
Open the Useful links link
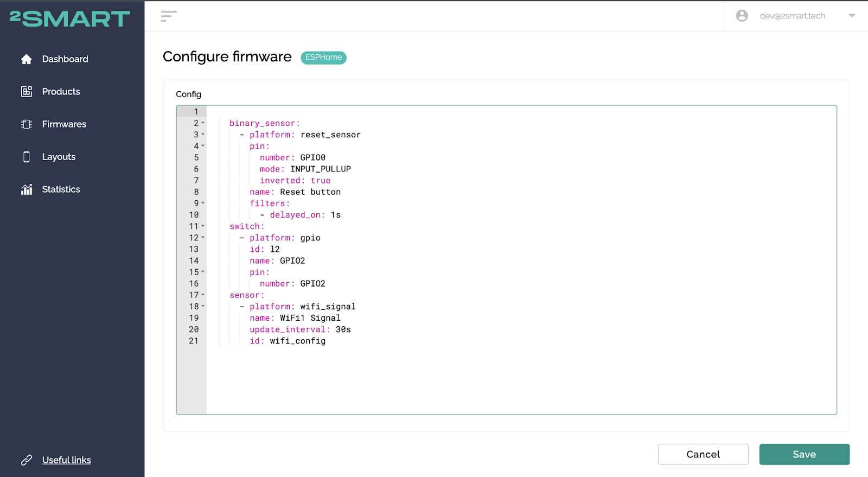[66, 460]
